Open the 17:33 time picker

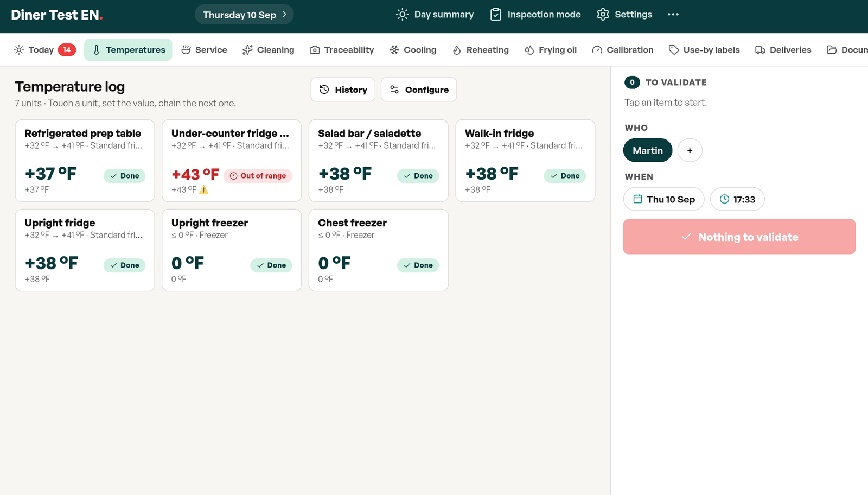pyautogui.click(x=737, y=199)
